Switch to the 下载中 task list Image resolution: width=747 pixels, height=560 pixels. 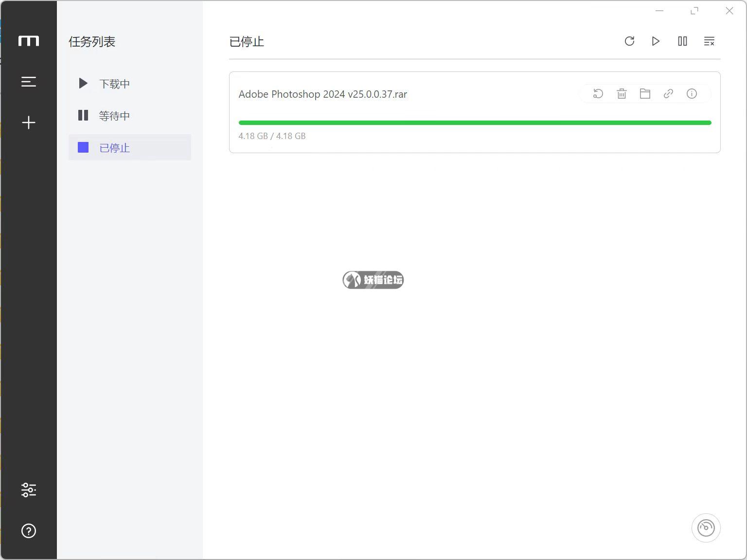click(130, 84)
